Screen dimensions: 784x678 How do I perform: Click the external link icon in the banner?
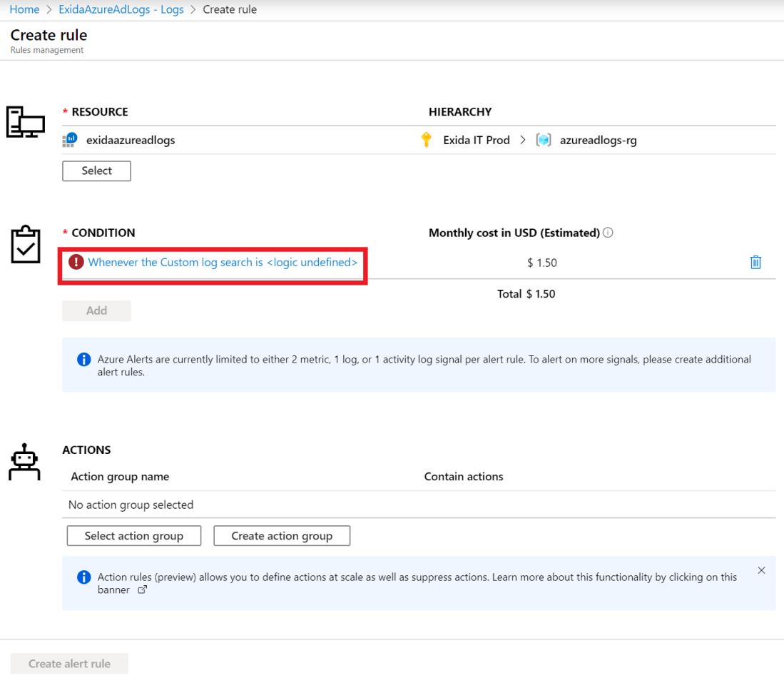[142, 590]
